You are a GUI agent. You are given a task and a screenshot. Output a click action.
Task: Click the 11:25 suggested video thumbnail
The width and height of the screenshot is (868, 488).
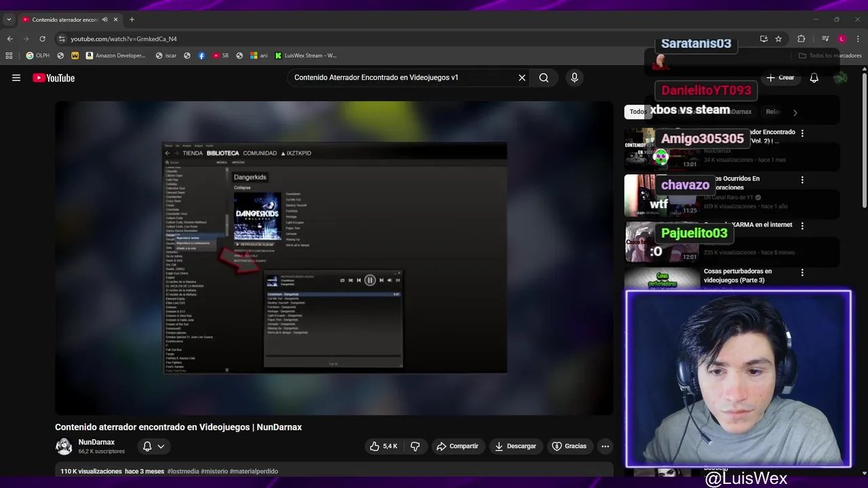point(661,195)
